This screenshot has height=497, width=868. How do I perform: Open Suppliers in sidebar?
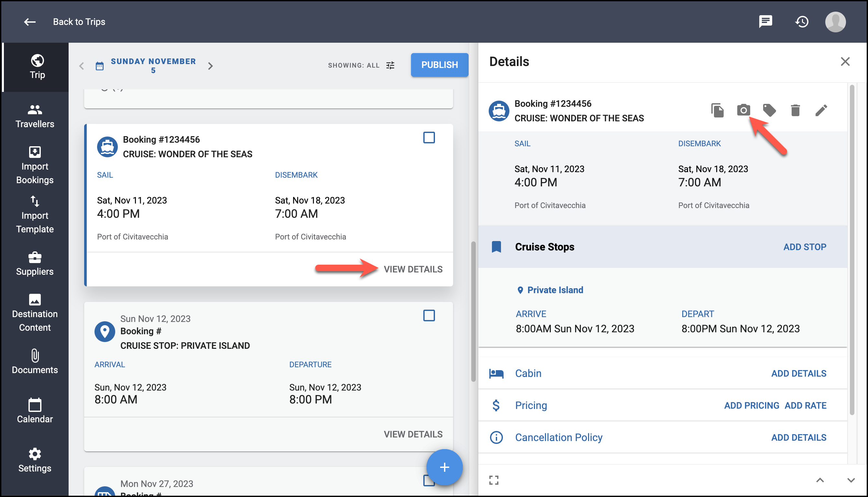(x=35, y=264)
